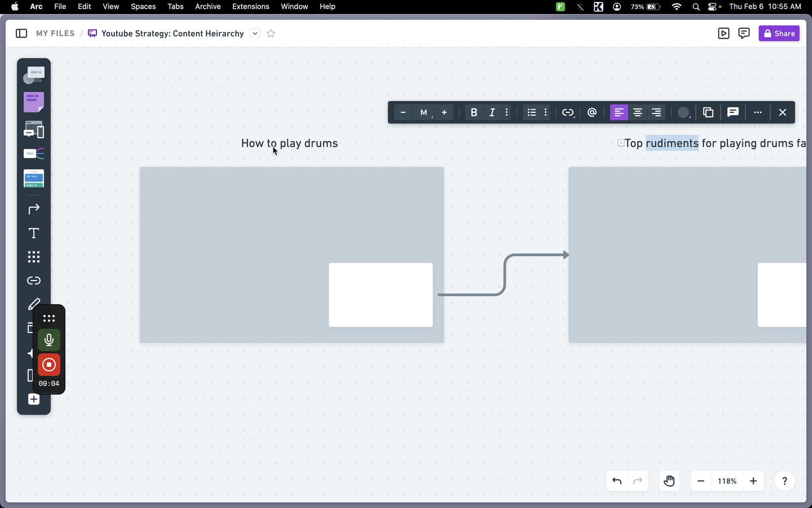The width and height of the screenshot is (812, 508).
Task: Insert a link from the text toolbar
Action: coord(568,112)
